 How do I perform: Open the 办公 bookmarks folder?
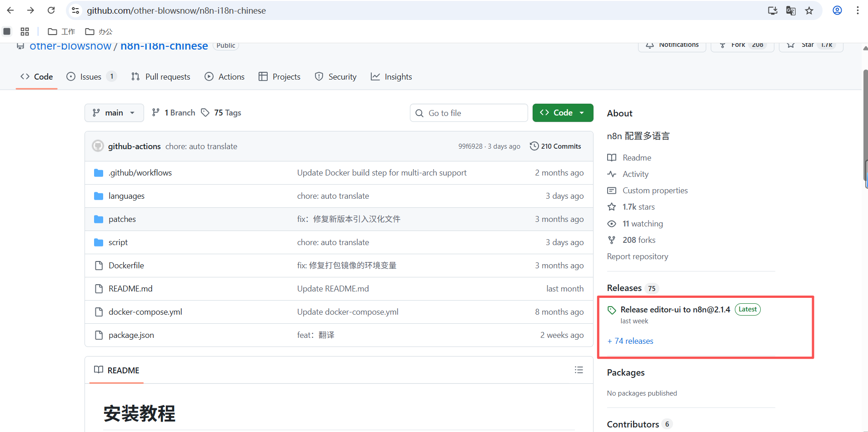(99, 31)
